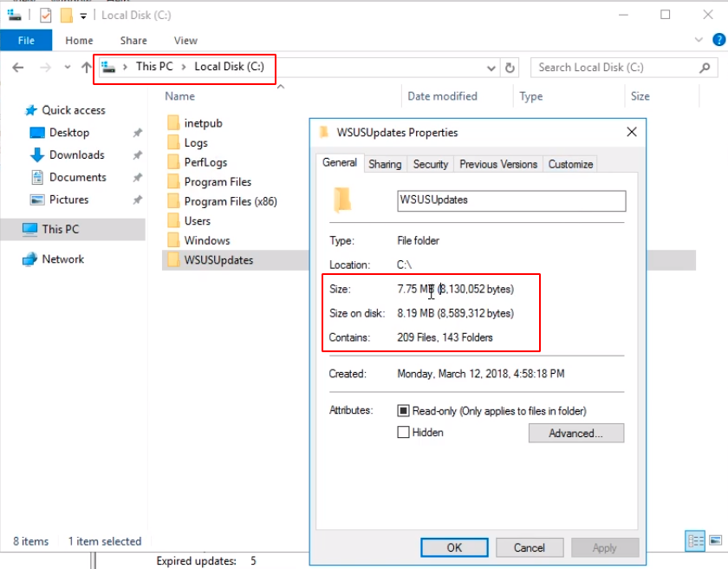Open the Share ribbon tab
Image resolution: width=728 pixels, height=569 pixels.
(133, 41)
